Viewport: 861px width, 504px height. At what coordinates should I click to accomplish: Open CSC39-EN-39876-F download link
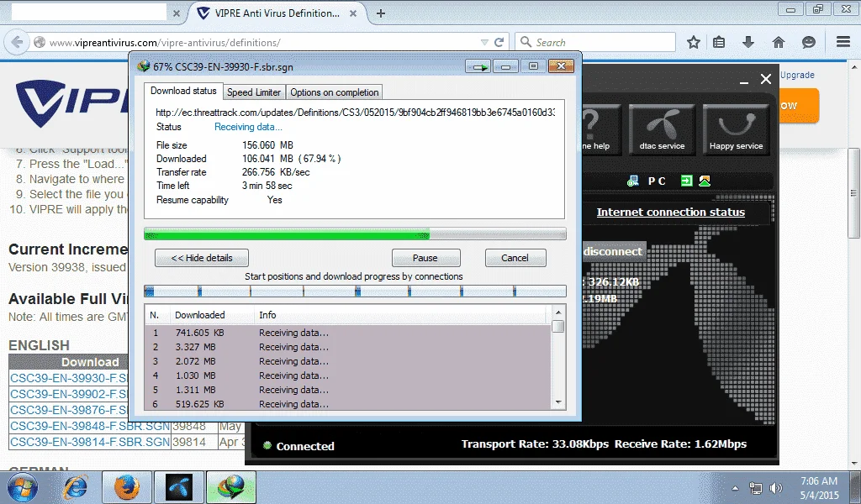69,410
